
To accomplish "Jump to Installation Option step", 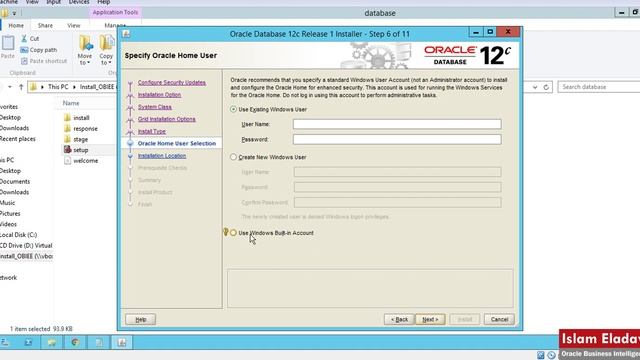I will coord(159,95).
